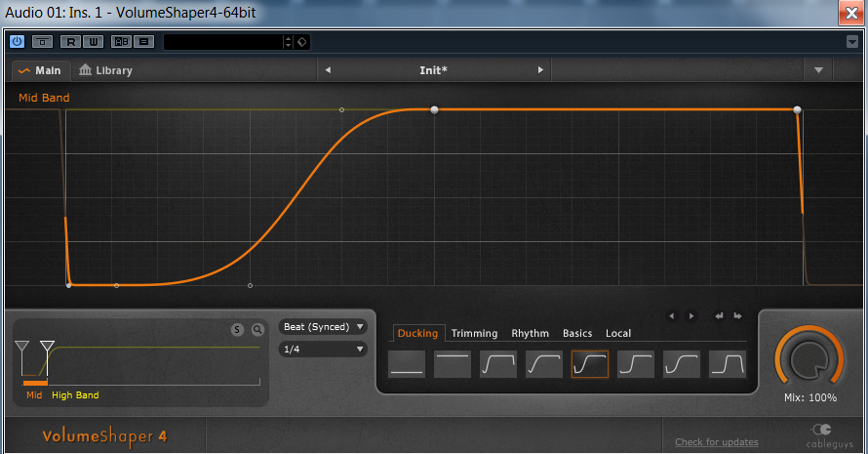Viewport: 868px width, 454px height.
Task: Select the Mid band label
Action: tap(34, 395)
